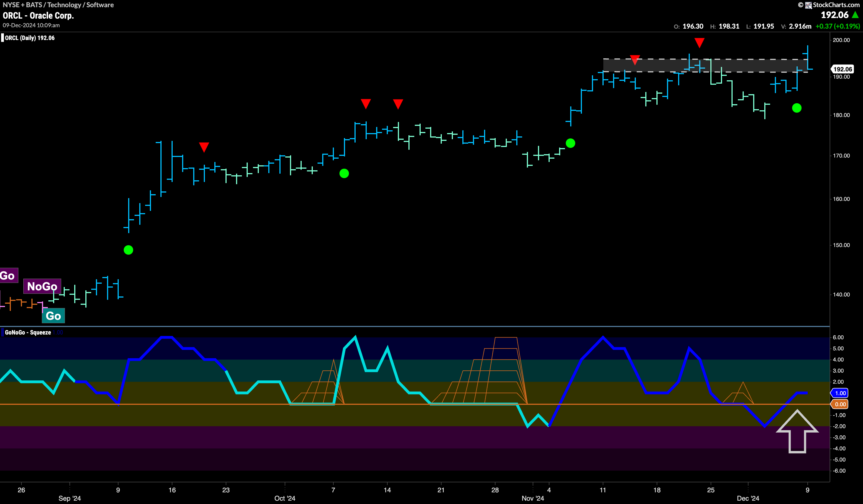Image resolution: width=863 pixels, height=504 pixels.
Task: Click the topmost red triangle near 200.00
Action: pyautogui.click(x=699, y=43)
